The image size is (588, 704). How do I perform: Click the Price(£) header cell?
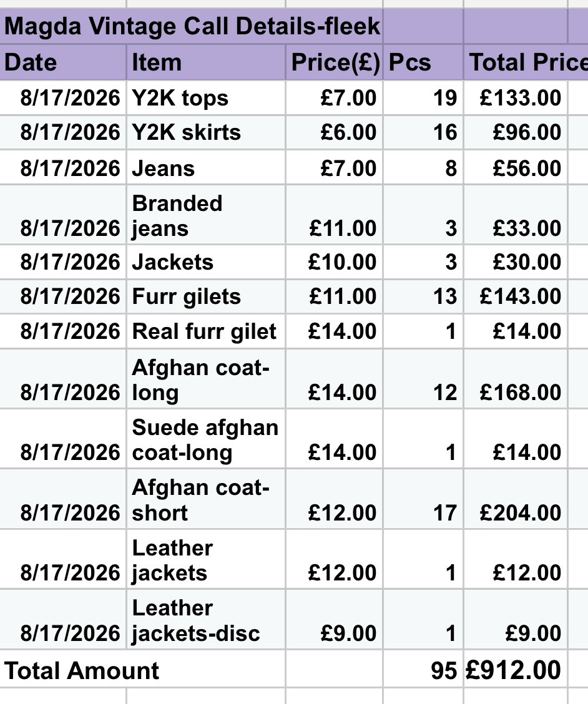coord(334,62)
